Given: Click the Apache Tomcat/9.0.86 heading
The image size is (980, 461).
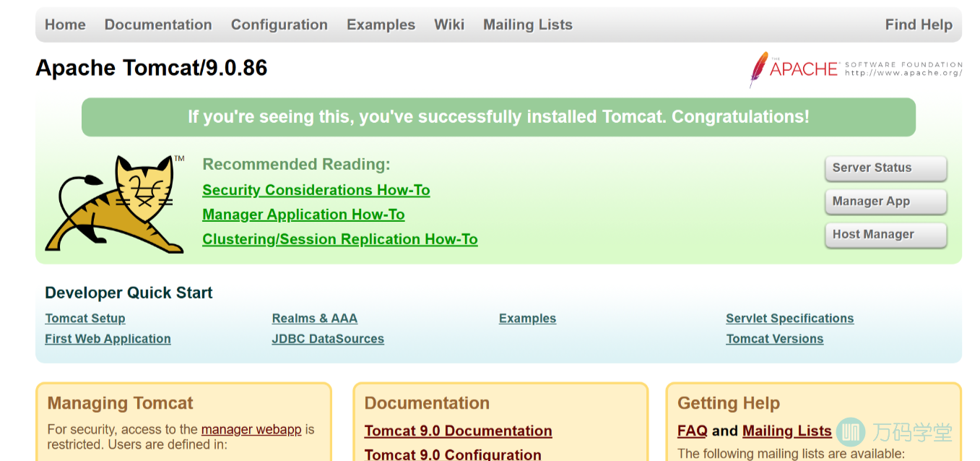Looking at the screenshot, I should click(x=152, y=68).
